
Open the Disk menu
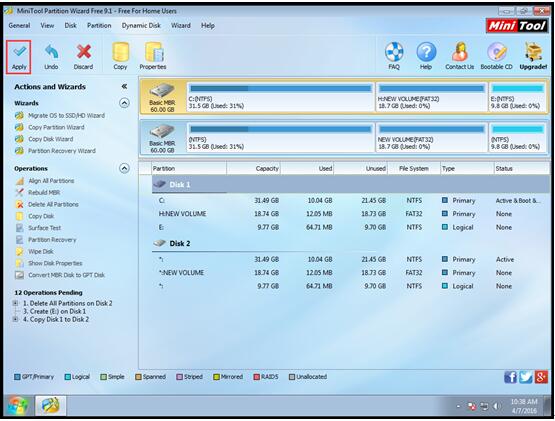[70, 25]
